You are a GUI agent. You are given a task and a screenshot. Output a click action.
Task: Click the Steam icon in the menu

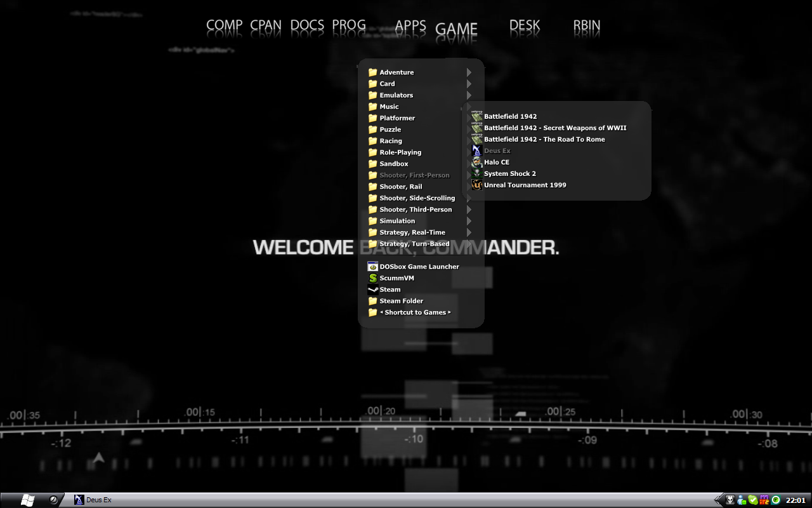pyautogui.click(x=373, y=290)
